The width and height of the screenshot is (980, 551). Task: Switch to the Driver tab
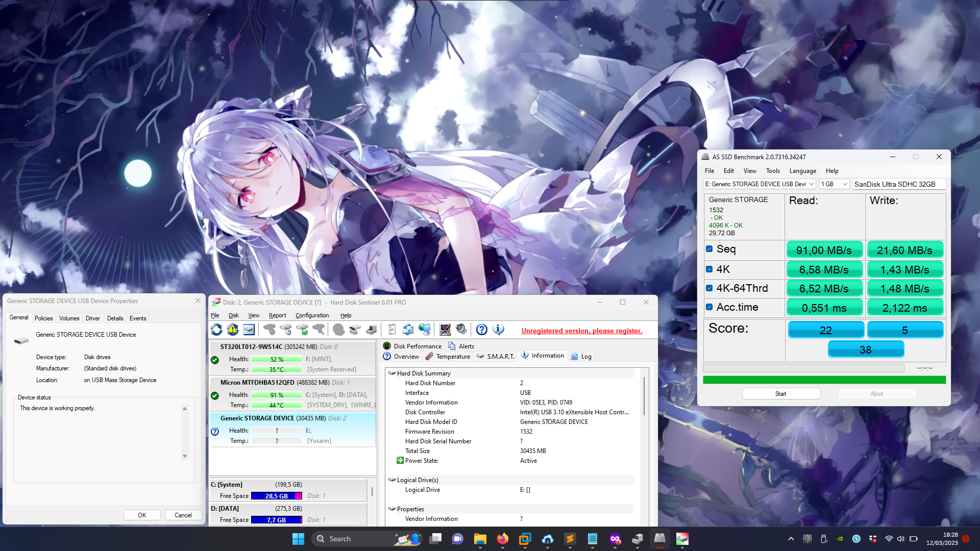pyautogui.click(x=93, y=318)
